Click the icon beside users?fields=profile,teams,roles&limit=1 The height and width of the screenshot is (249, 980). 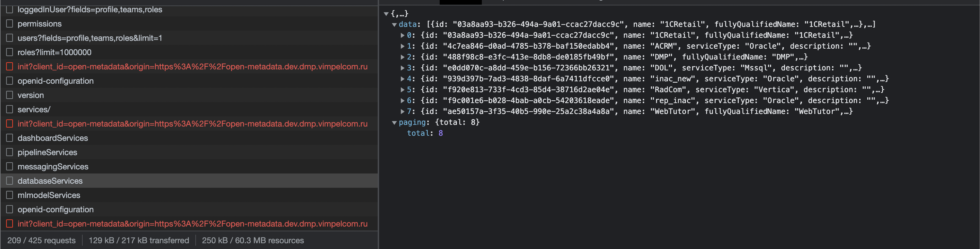click(x=10, y=38)
